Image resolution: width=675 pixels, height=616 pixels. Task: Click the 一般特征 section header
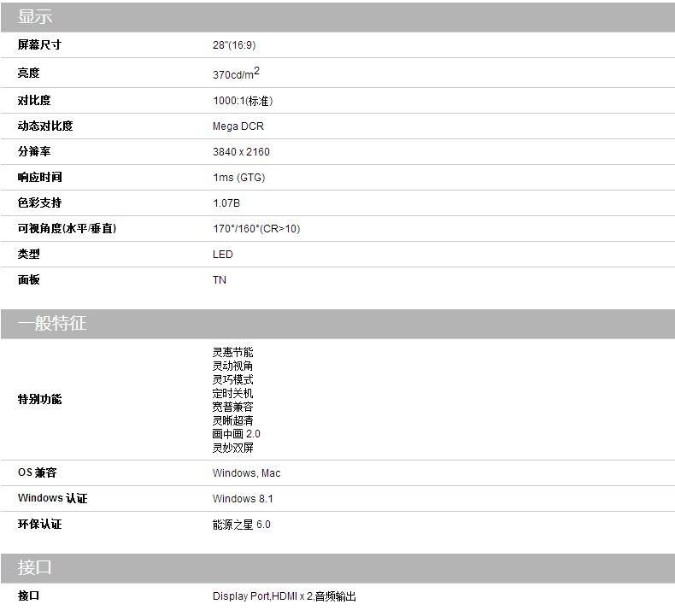[52, 324]
